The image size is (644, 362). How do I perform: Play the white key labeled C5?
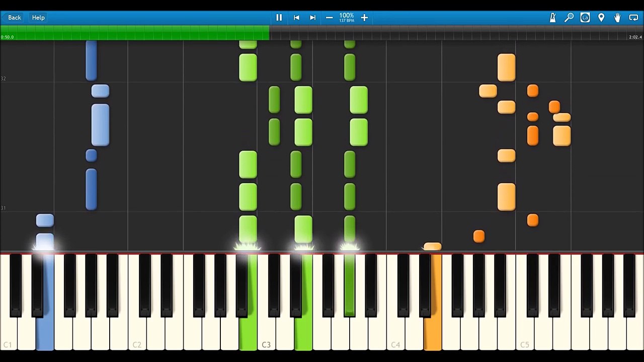click(525, 334)
